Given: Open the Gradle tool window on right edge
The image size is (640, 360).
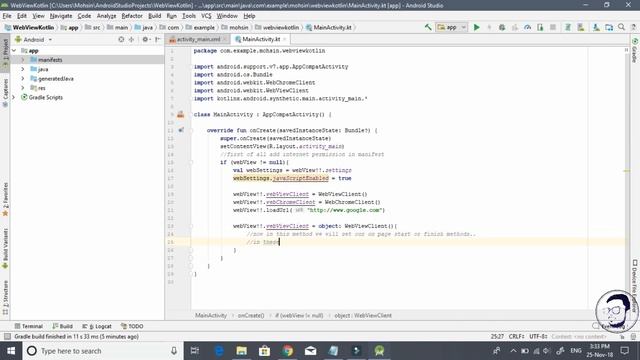Looking at the screenshot, I should click(x=635, y=51).
